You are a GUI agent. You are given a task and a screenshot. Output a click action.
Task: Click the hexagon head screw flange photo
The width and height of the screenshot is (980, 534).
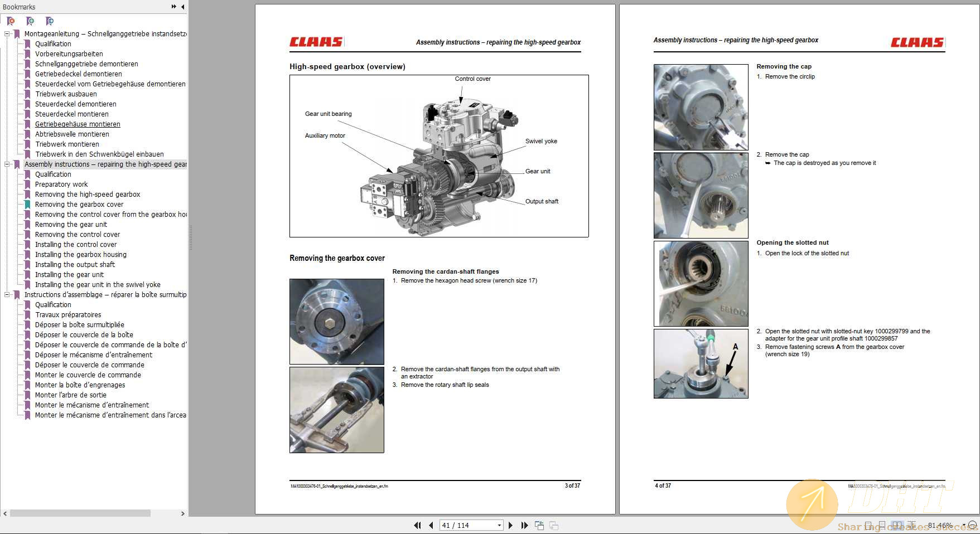pos(337,322)
